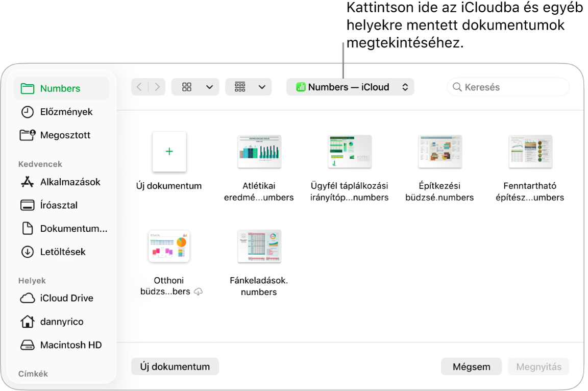Open the Dokumentum... sidebar item
588x391 pixels.
tap(61, 228)
